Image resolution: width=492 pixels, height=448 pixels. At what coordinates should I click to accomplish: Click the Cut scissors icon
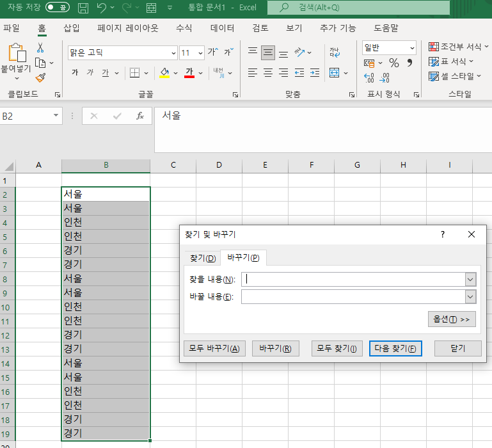(40, 48)
